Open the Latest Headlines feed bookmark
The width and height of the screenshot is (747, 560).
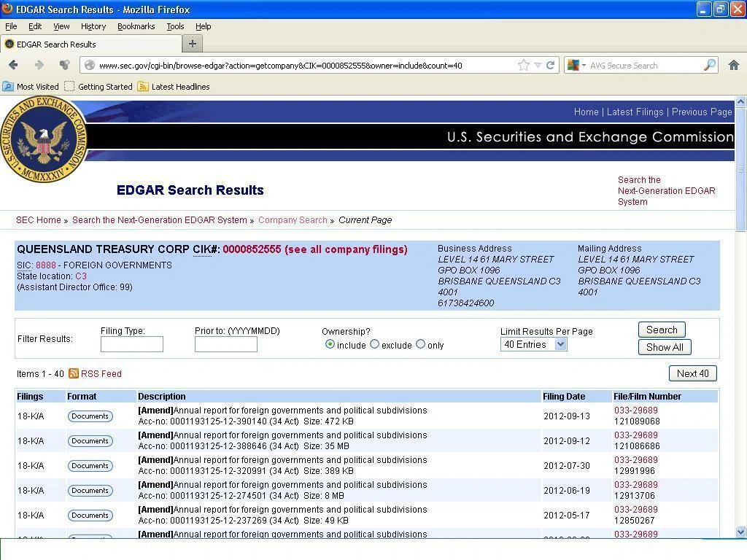tap(174, 86)
